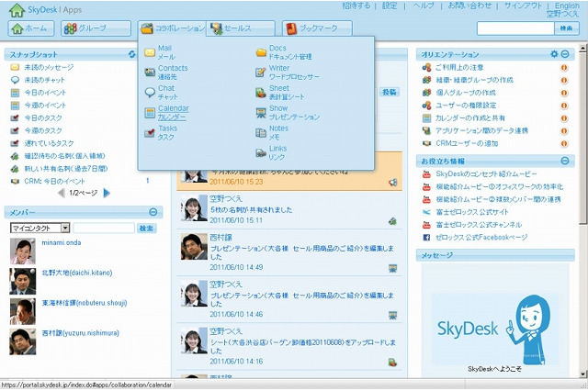Open ユーザーの権限設定 orientation item
The width and height of the screenshot is (588, 391).
(466, 106)
